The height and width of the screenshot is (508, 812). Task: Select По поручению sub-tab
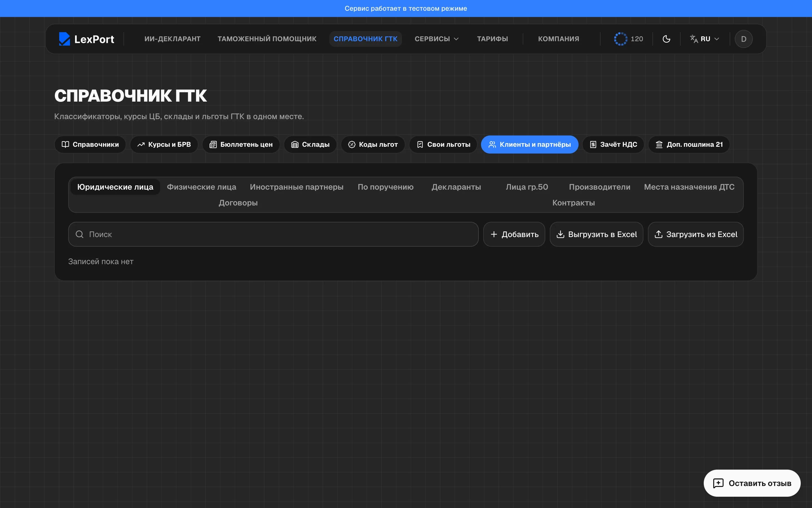(x=385, y=187)
